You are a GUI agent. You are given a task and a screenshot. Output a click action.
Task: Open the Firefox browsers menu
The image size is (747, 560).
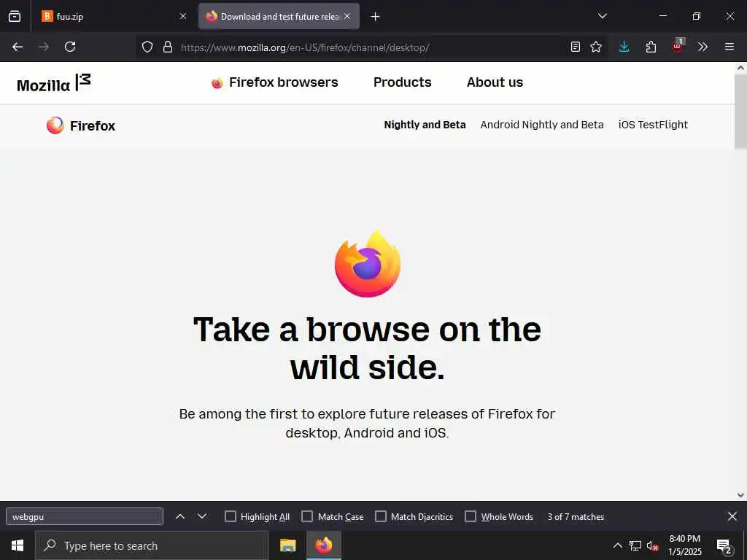click(274, 82)
